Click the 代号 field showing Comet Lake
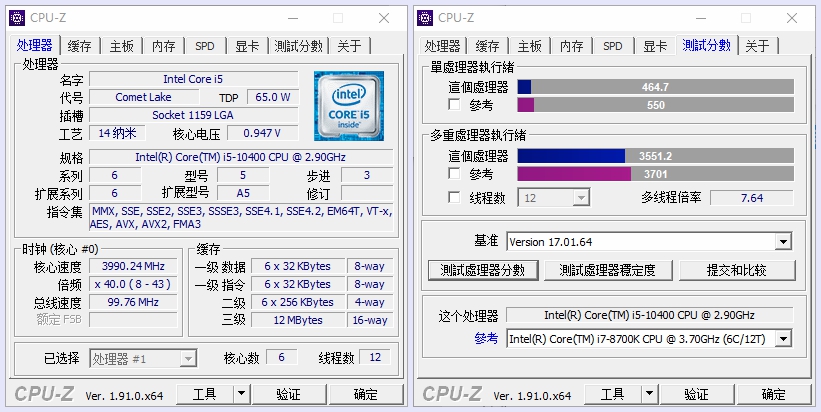 point(144,97)
